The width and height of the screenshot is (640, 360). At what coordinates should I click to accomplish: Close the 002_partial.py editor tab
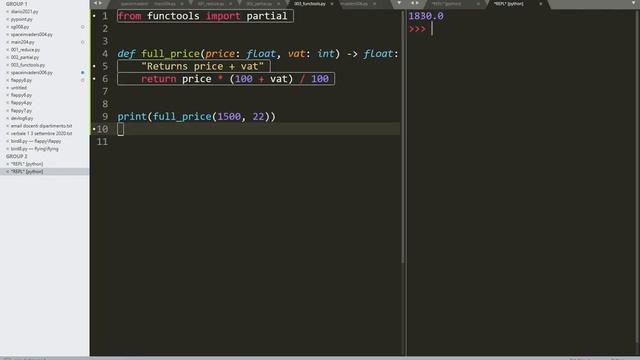[279, 4]
